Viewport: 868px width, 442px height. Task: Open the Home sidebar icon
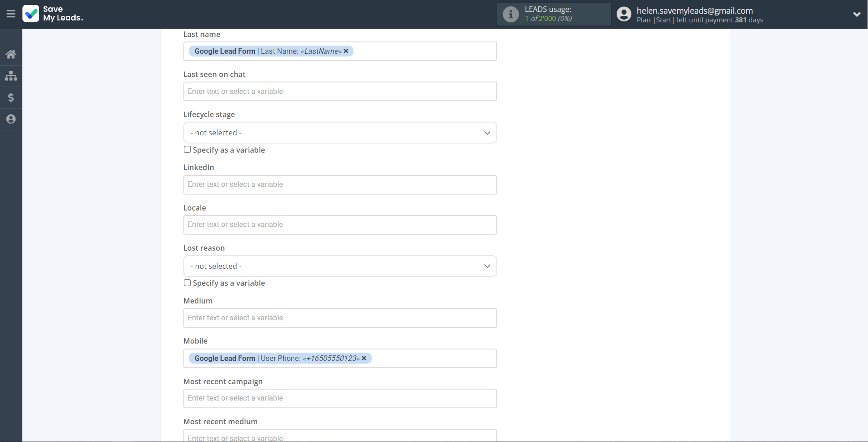pos(11,54)
